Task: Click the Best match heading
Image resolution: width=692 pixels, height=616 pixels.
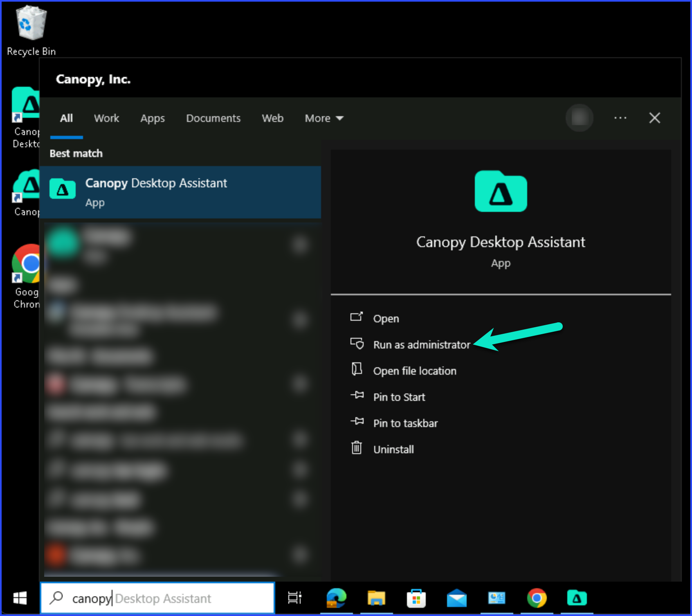Action: 76,153
